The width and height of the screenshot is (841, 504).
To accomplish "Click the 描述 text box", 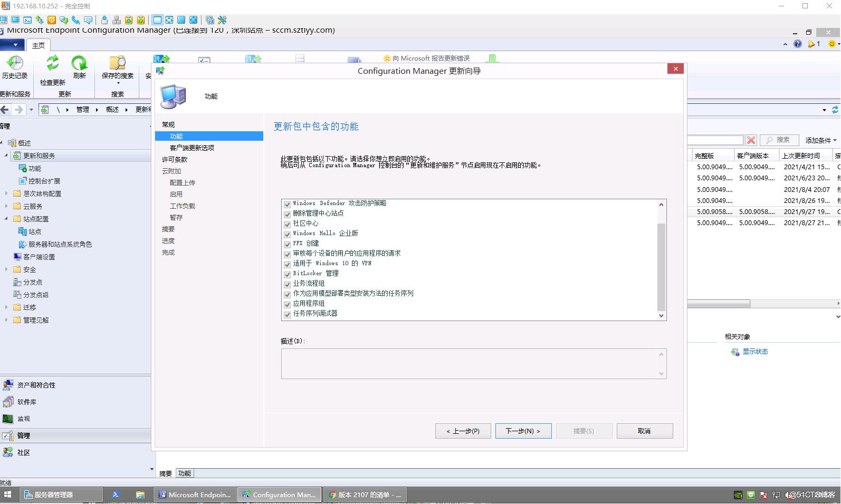I will (474, 364).
